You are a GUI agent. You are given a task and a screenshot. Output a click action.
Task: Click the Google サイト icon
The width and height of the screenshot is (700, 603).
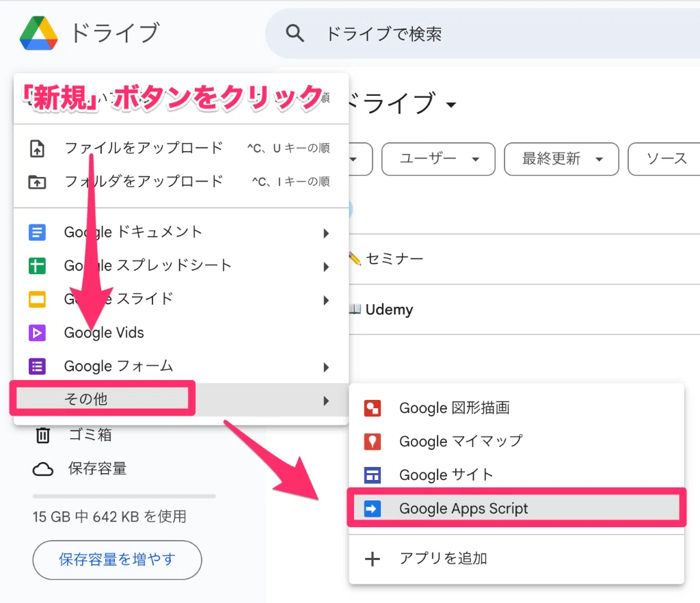373,475
